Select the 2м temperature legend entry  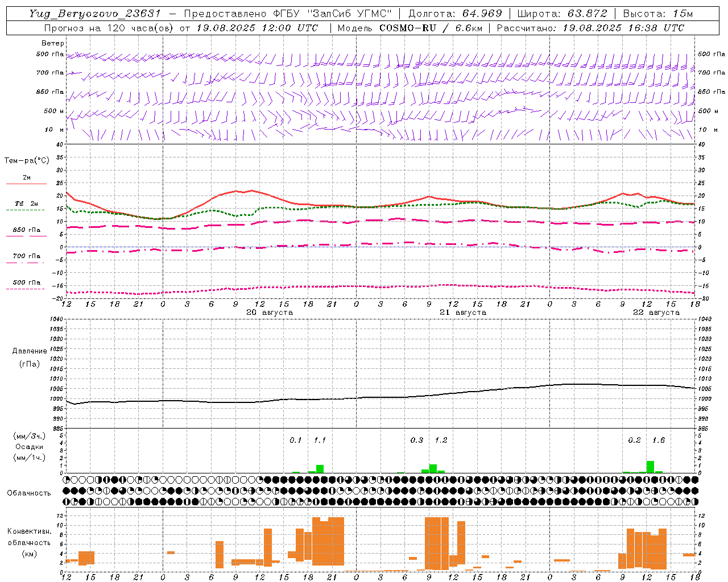(27, 178)
